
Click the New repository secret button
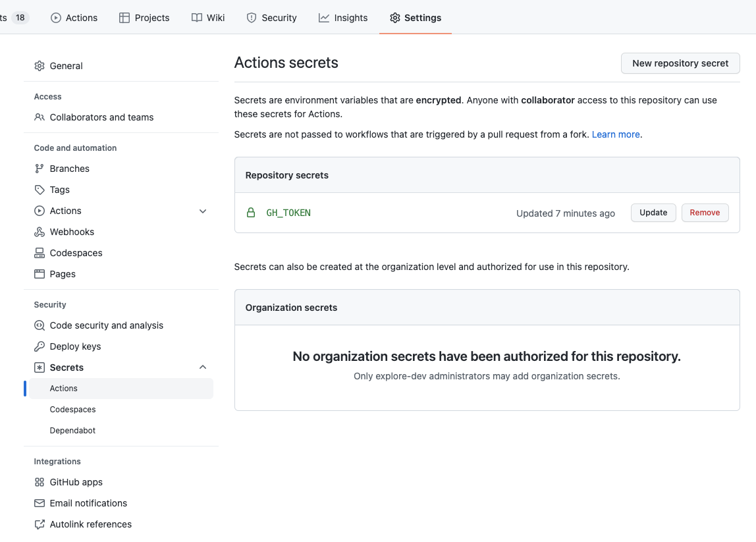(x=680, y=63)
